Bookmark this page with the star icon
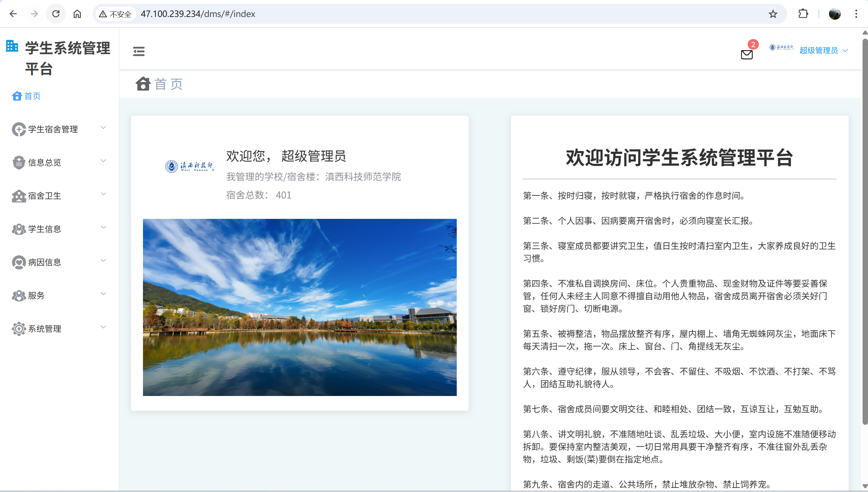 click(773, 14)
